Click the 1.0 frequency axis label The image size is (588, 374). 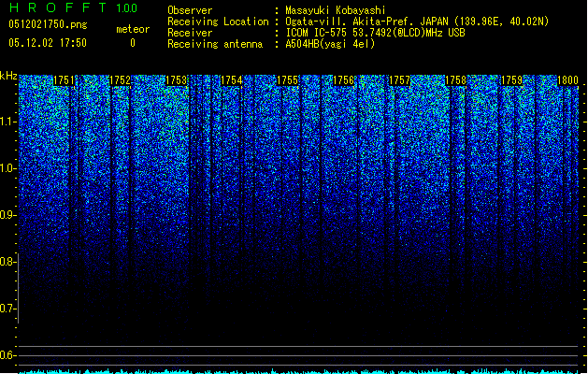pyautogui.click(x=8, y=168)
